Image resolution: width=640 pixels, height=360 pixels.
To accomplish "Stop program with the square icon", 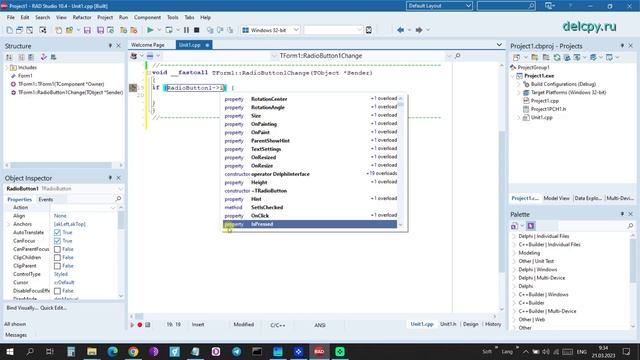I will coord(197,30).
